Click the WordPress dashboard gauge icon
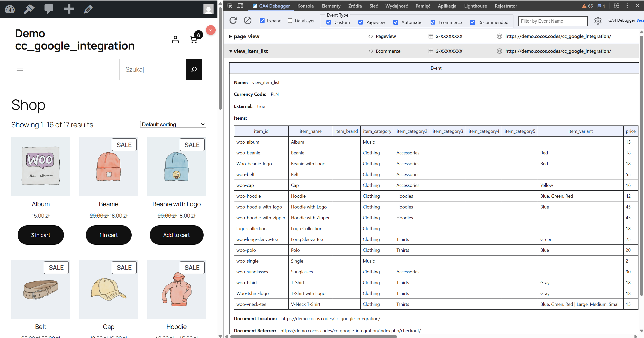 [10, 9]
